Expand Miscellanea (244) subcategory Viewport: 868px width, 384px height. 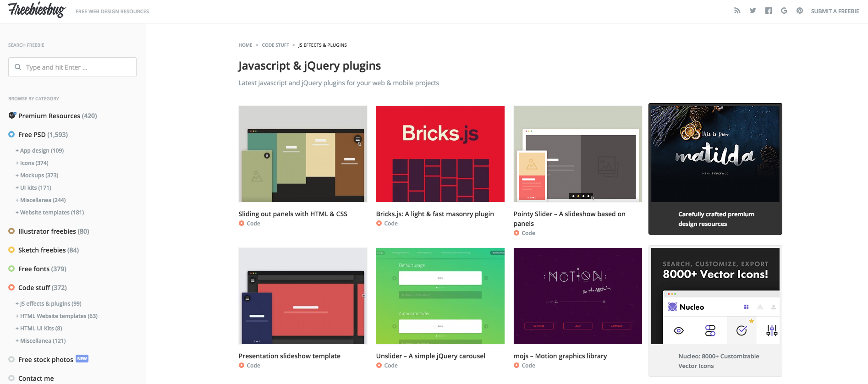pos(41,200)
